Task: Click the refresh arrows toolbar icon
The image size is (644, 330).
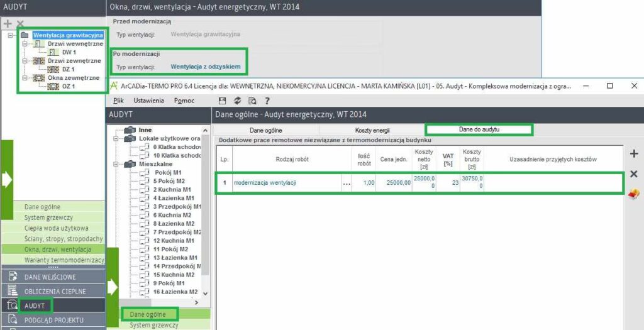Action: tap(237, 101)
